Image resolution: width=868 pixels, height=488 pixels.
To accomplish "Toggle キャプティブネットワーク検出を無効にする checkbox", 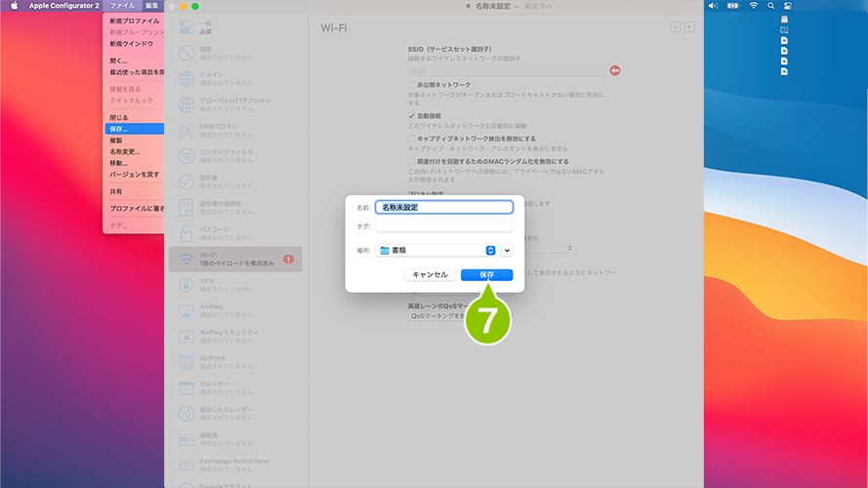I will pos(411,139).
